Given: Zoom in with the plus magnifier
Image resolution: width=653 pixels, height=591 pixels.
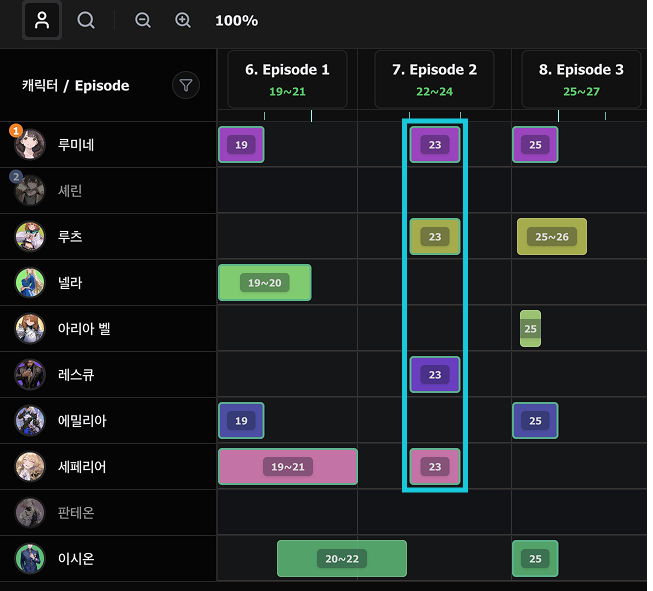Looking at the screenshot, I should point(183,20).
